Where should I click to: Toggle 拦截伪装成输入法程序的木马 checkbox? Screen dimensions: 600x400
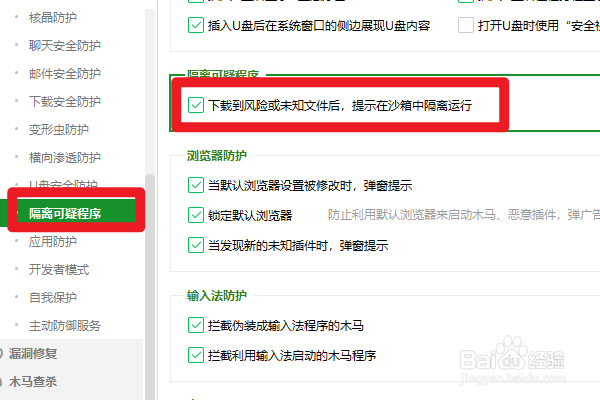pos(196,325)
